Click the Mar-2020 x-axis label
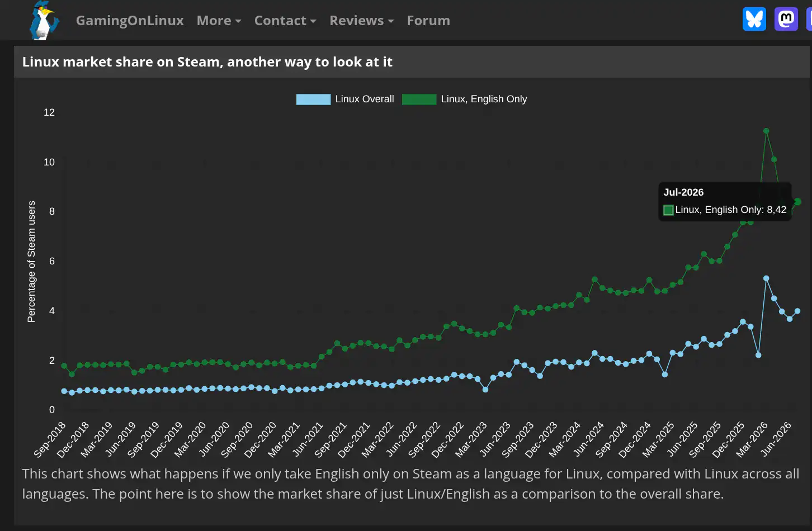Viewport: 812px width, 531px height. (190, 439)
